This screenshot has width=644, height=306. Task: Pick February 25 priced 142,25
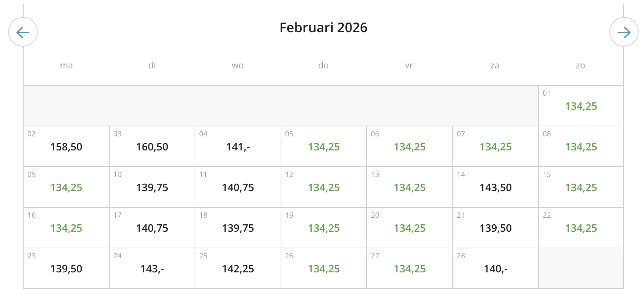coord(238,269)
